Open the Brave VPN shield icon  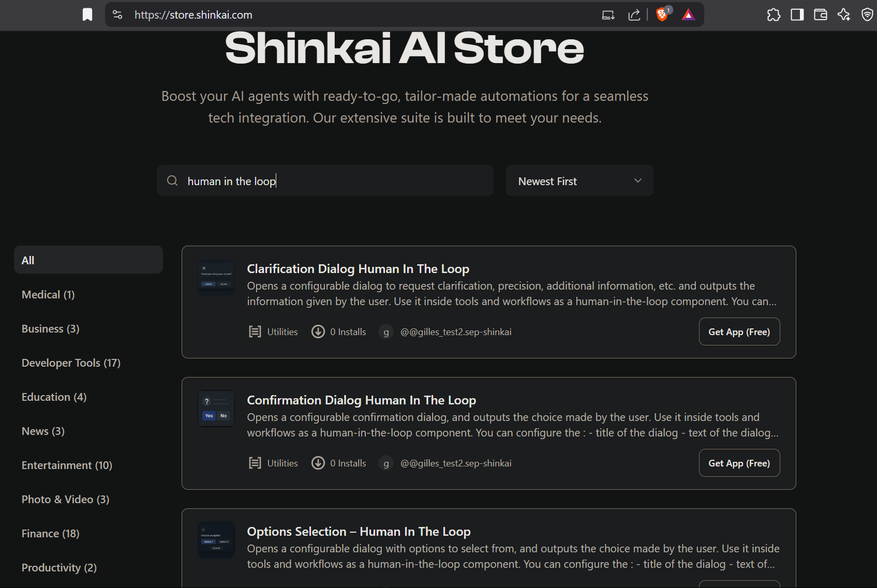click(x=867, y=14)
